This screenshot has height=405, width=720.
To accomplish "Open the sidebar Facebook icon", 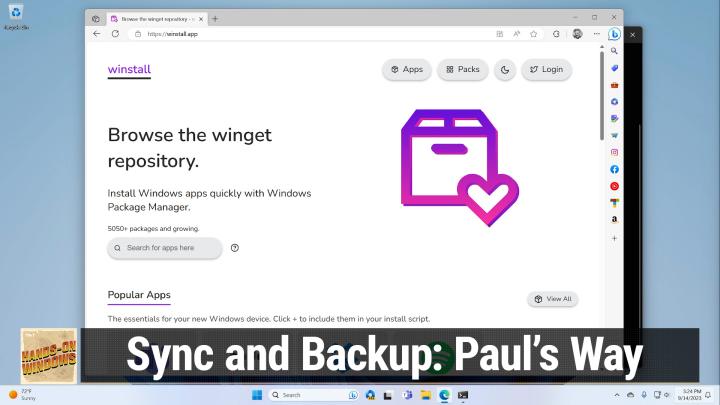I will [x=614, y=169].
